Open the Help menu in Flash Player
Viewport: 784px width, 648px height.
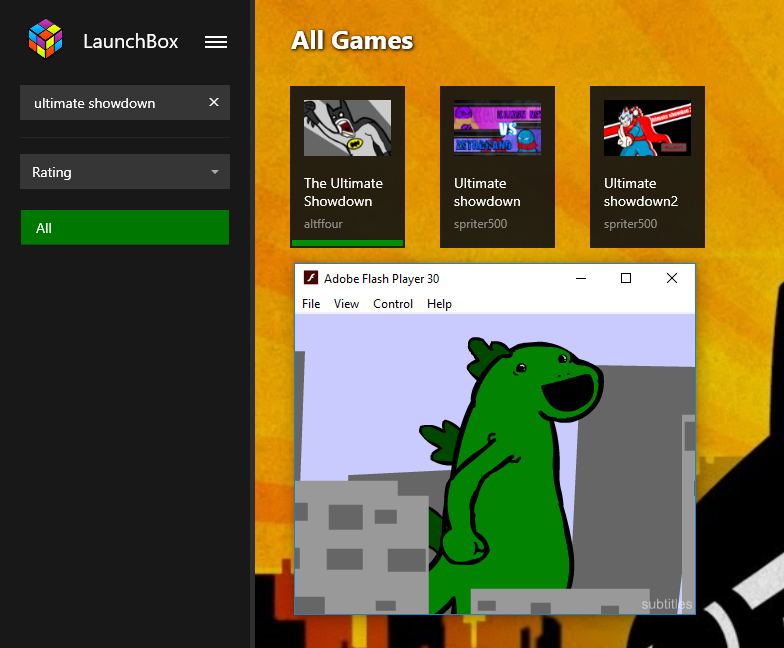[439, 304]
